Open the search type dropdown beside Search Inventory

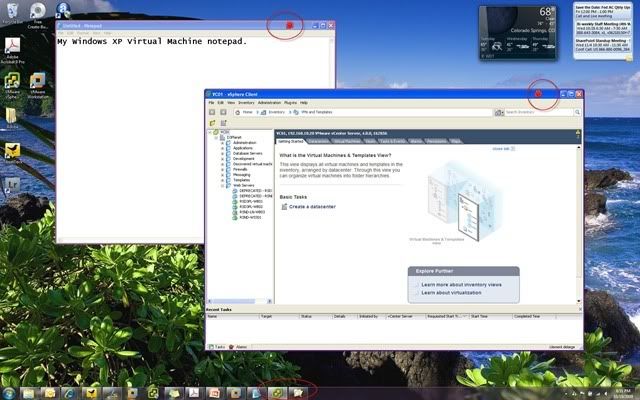499,112
